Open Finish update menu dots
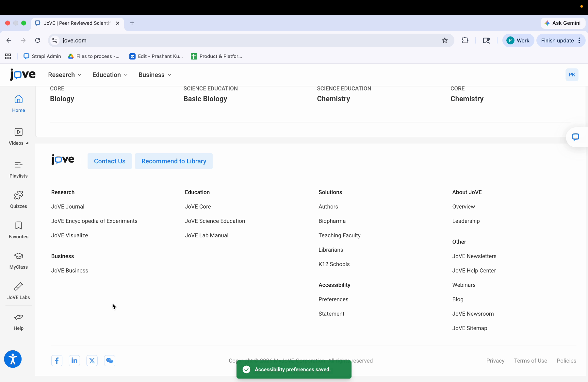 tap(579, 40)
